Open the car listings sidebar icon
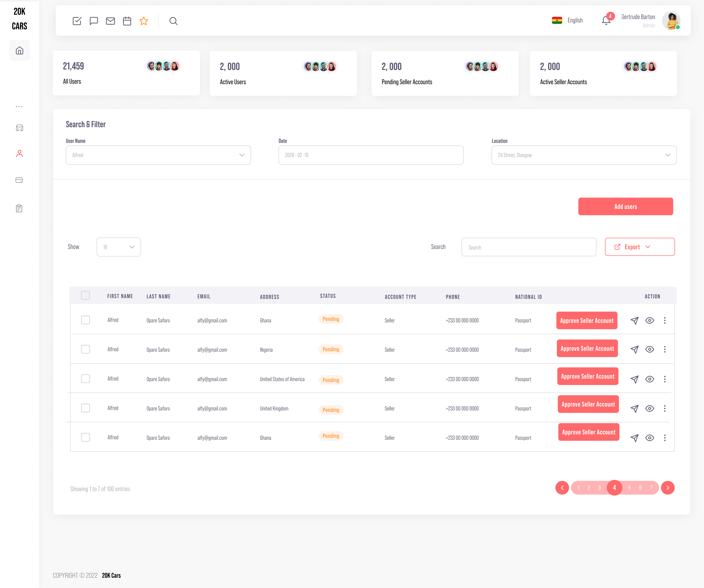Image resolution: width=704 pixels, height=588 pixels. click(x=19, y=128)
